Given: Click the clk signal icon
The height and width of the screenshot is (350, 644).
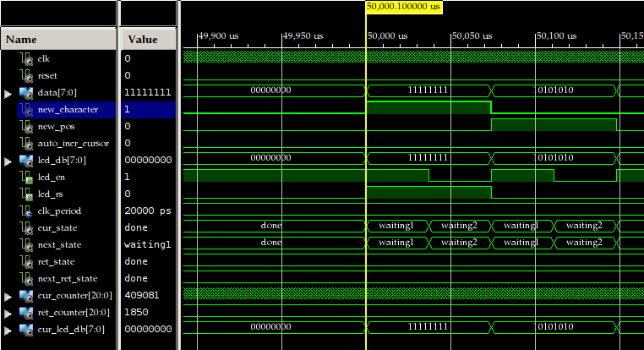Looking at the screenshot, I should 25,59.
